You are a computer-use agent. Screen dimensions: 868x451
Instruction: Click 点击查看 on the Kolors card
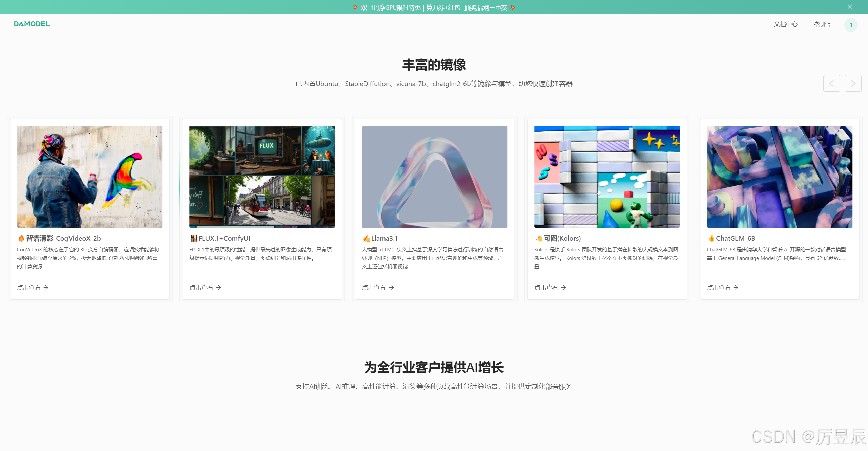550,288
